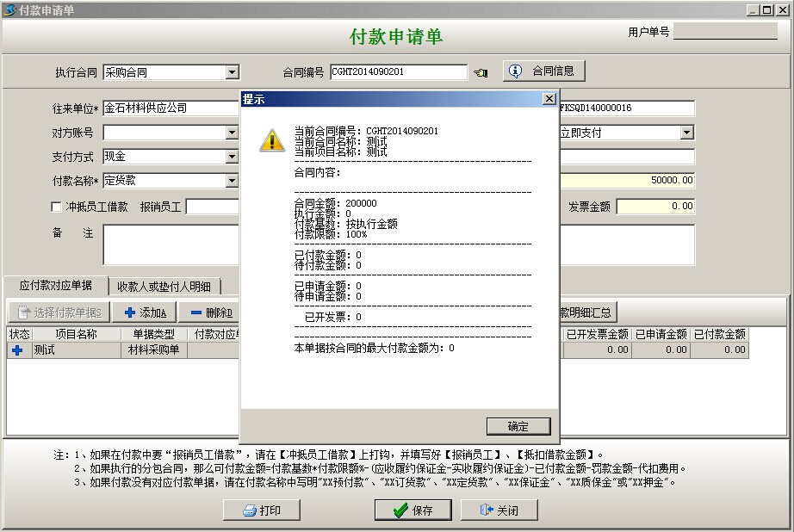
Task: Enable the 冲抵员工借款 checkbox
Action: click(x=57, y=207)
